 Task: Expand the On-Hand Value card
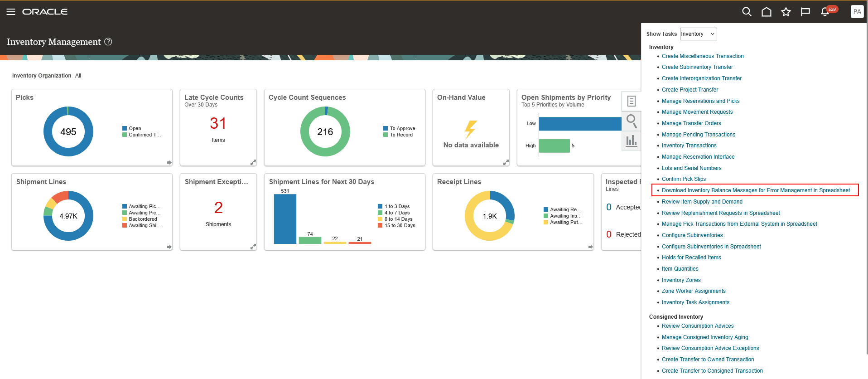506,162
